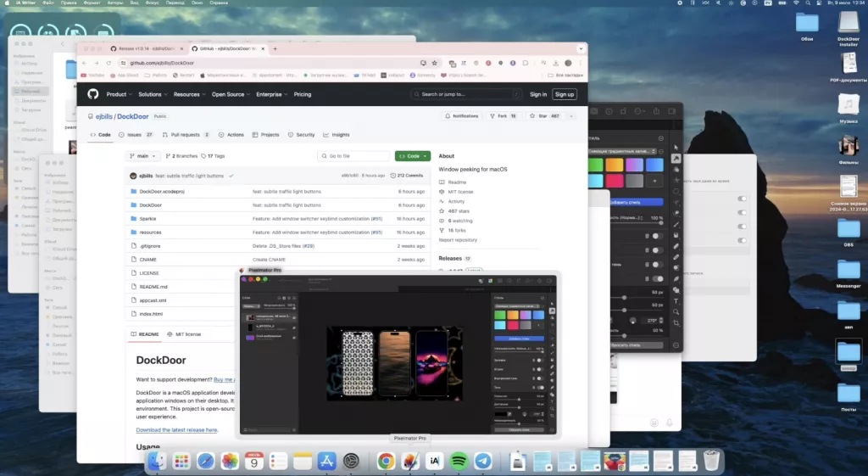Adjust the 100% opacity slider in Pixelmator
The height and width of the screenshot is (476, 868).
[x=637, y=223]
